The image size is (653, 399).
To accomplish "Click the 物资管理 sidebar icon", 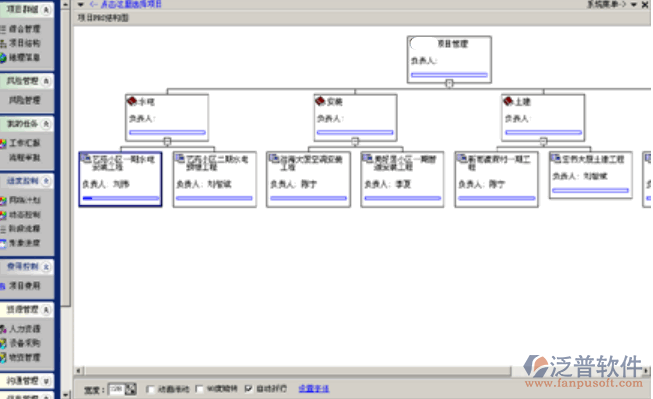I will (x=3, y=357).
